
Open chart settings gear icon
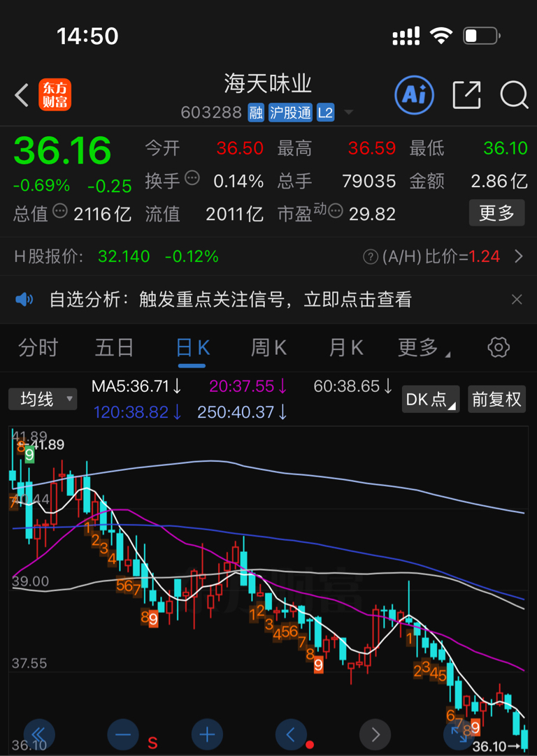[499, 347]
